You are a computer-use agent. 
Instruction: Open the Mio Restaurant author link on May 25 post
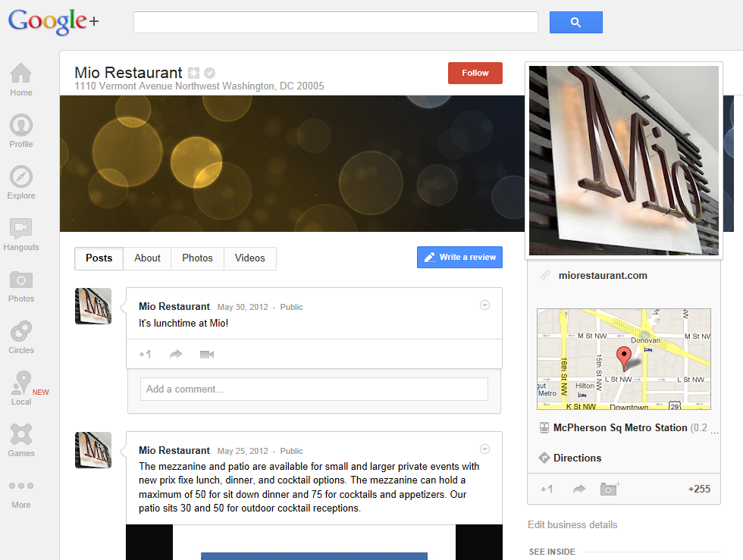pos(174,451)
